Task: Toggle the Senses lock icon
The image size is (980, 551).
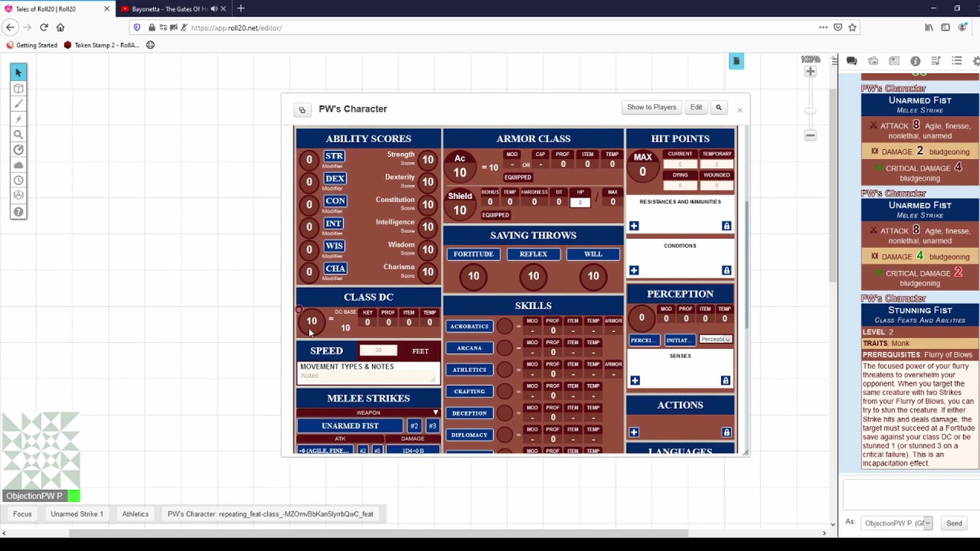Action: point(725,380)
